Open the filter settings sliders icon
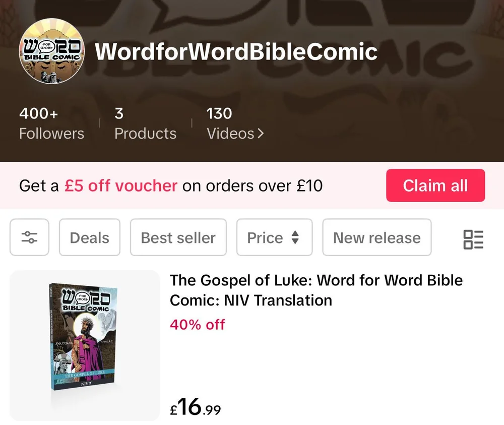The width and height of the screenshot is (504, 425). (29, 237)
